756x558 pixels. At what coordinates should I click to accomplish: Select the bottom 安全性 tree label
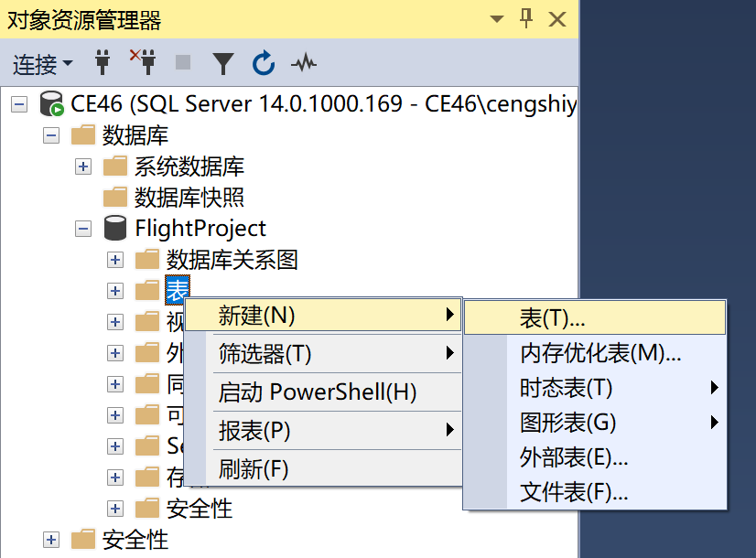pyautogui.click(x=135, y=540)
